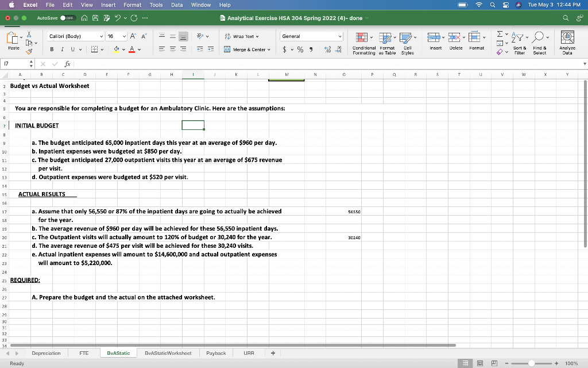Add a new worksheet with plus button
The width and height of the screenshot is (588, 368).
273,352
